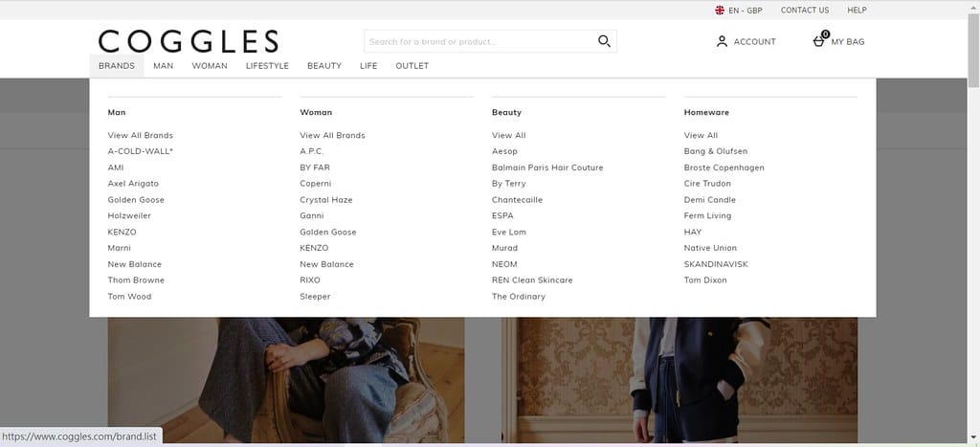The image size is (980, 447).
Task: Select Golden Goose under Man brands
Action: (x=136, y=200)
